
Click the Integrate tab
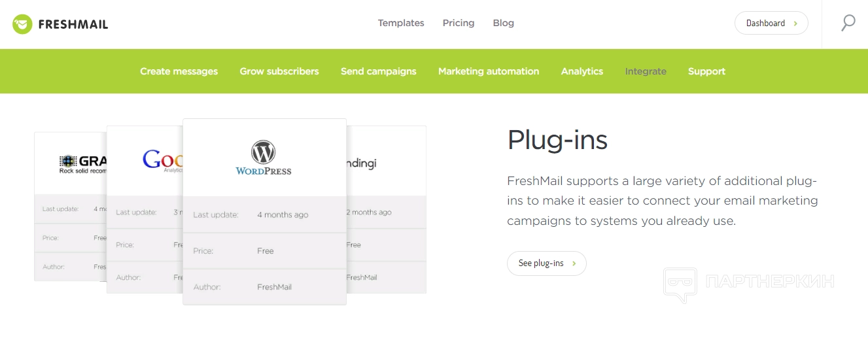646,71
